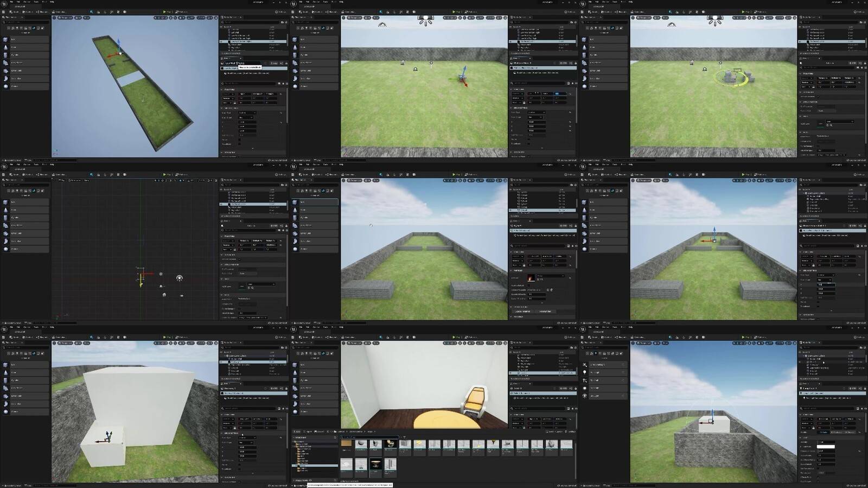
Task: Select the round table asset thumbnail in the Content Browser
Action: pyautogui.click(x=375, y=464)
